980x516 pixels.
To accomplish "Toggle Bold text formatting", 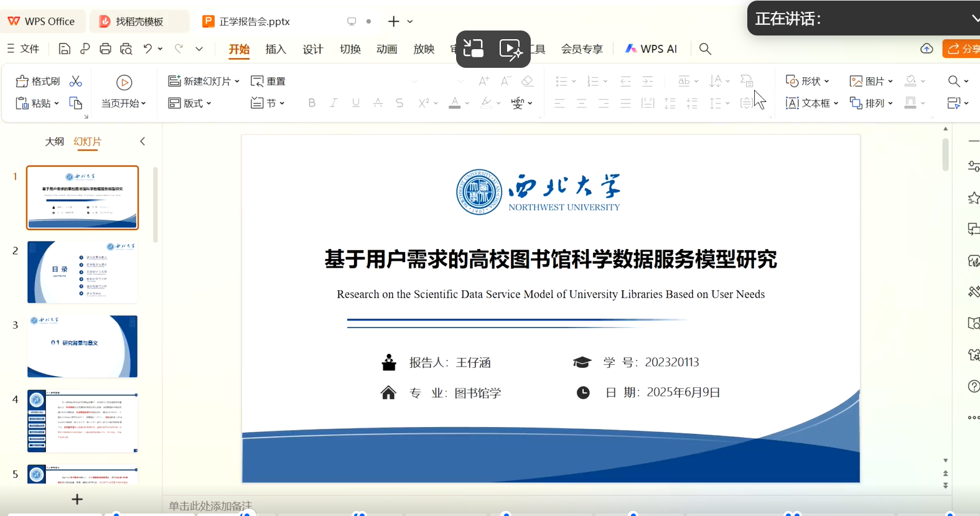I will click(312, 103).
